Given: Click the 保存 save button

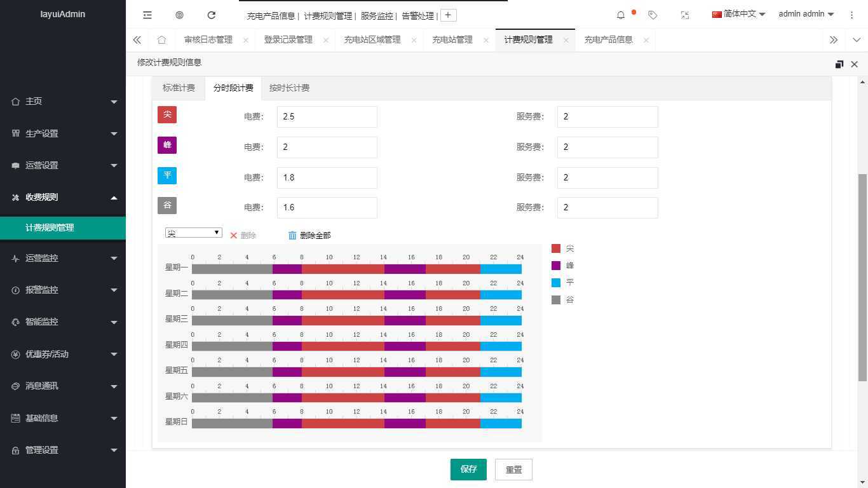Looking at the screenshot, I should (468, 470).
